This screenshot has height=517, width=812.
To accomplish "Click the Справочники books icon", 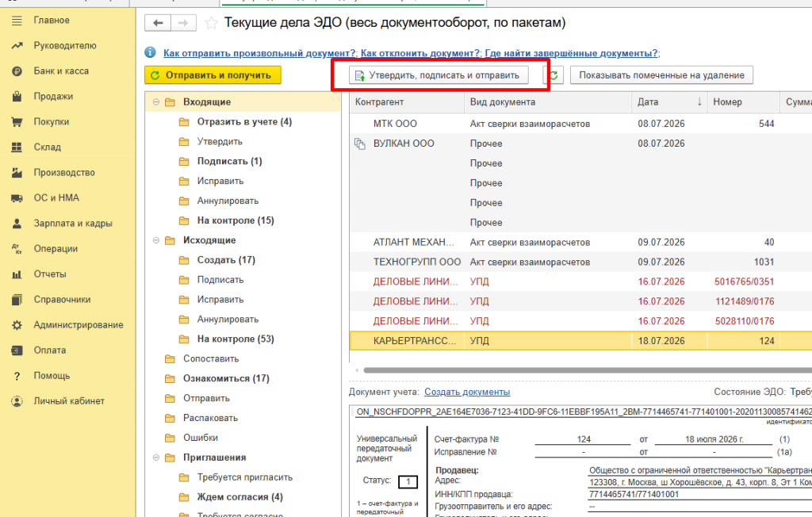I will point(17,300).
